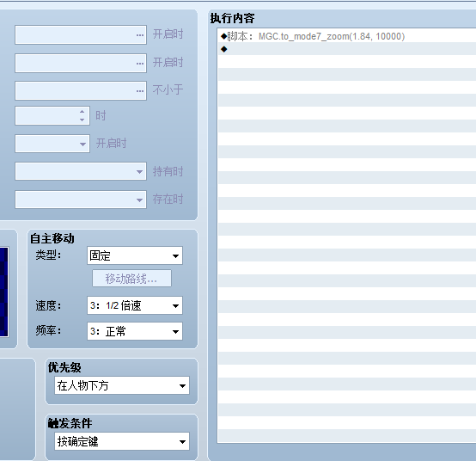476x461 pixels.
Task: Click the event graphic preview image
Action: tap(4, 292)
